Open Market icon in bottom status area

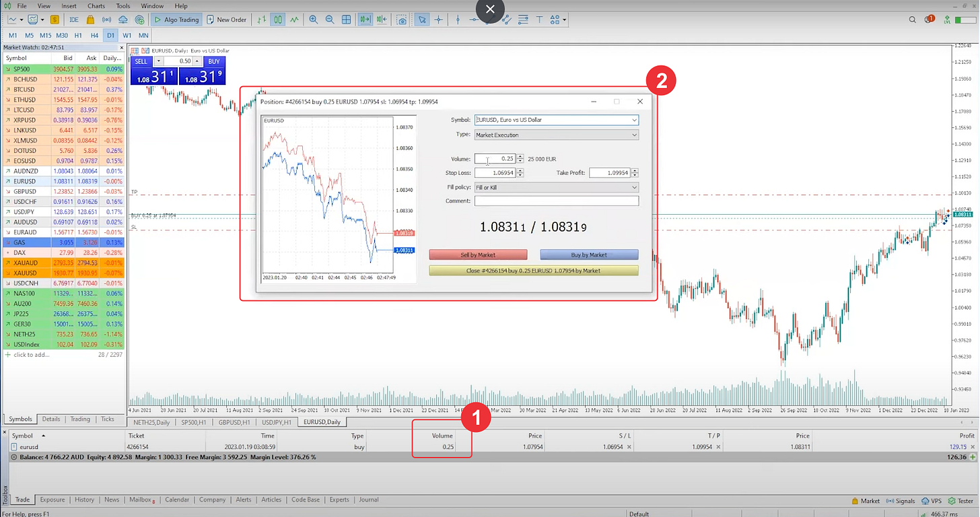coord(866,501)
